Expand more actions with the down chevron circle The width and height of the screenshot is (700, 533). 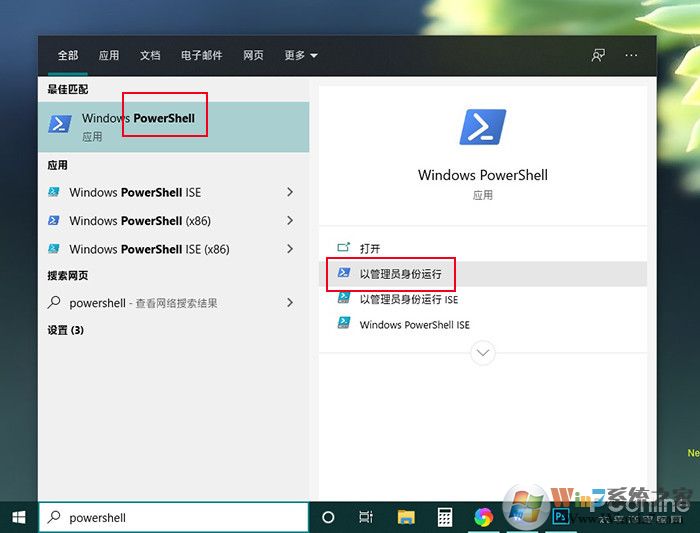tap(483, 353)
